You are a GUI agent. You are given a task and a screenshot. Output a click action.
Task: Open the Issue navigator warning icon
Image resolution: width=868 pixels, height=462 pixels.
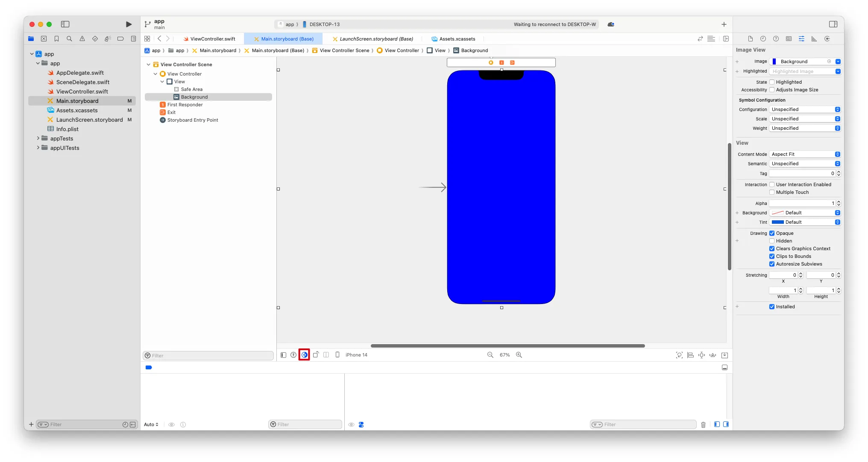[x=82, y=39]
